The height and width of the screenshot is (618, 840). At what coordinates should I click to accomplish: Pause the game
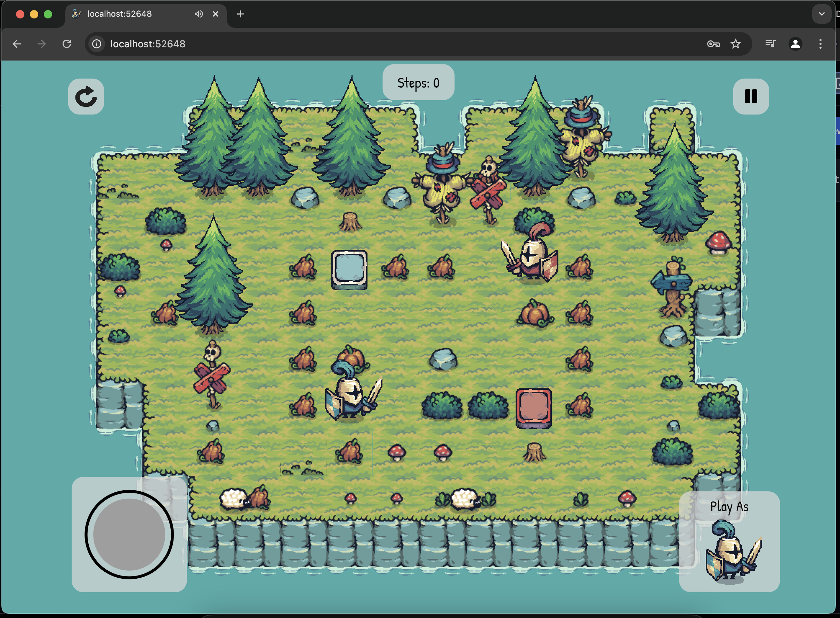[751, 96]
